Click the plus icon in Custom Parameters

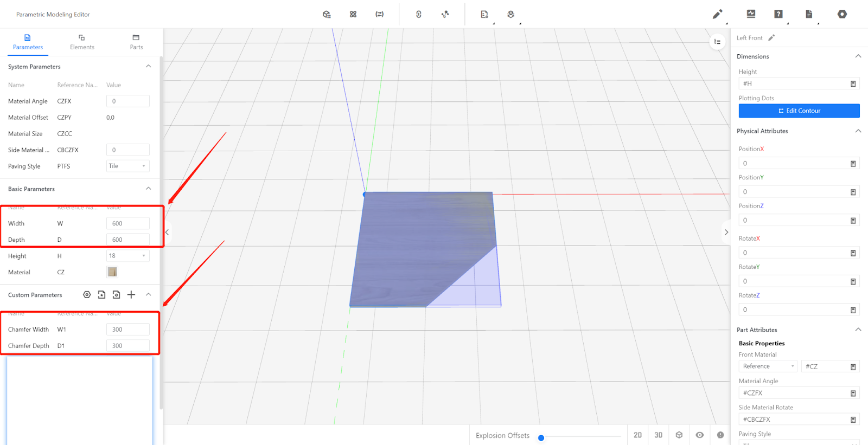tap(131, 295)
